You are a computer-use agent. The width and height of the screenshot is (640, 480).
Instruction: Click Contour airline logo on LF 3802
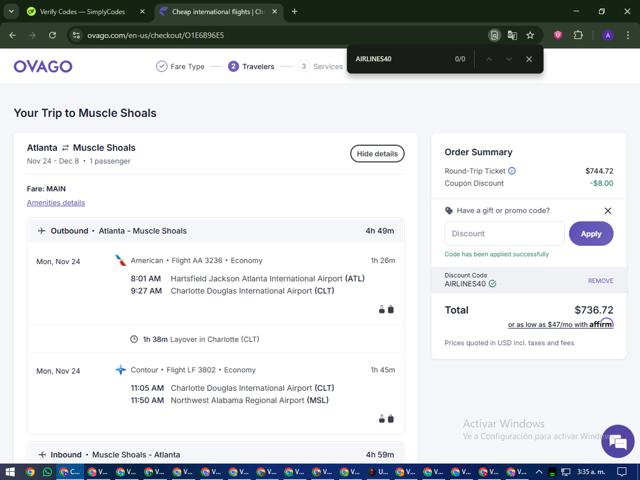(120, 370)
